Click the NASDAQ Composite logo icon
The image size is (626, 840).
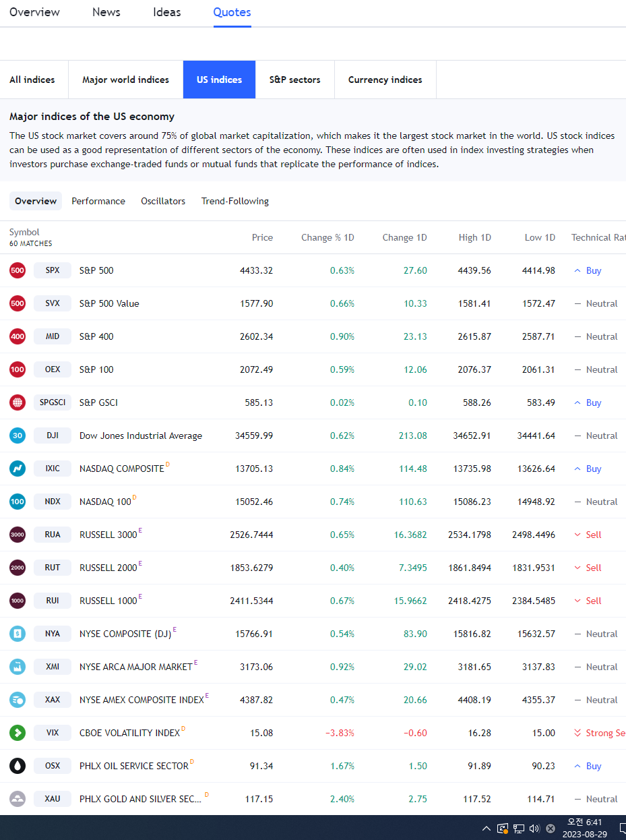click(18, 469)
